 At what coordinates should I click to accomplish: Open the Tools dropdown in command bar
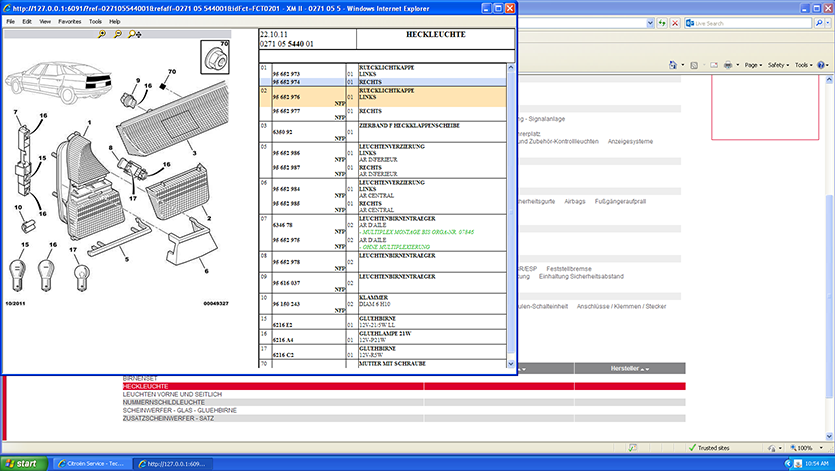[x=803, y=65]
